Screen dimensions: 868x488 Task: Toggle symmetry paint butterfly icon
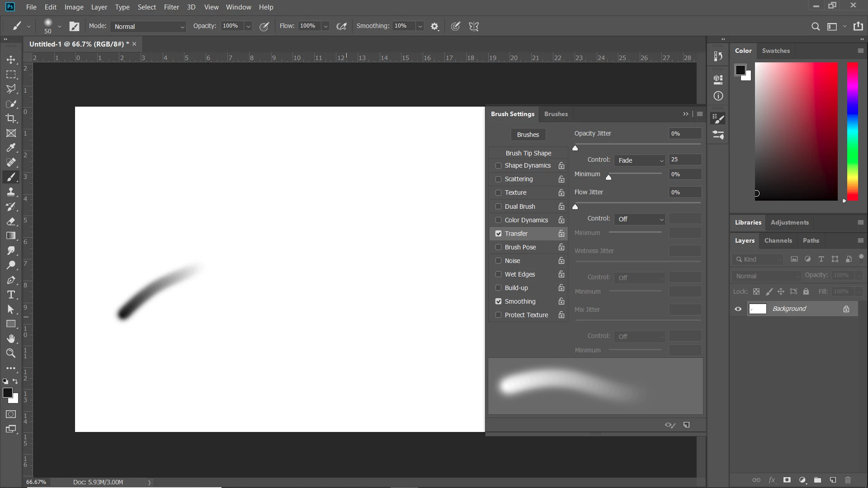tap(474, 27)
